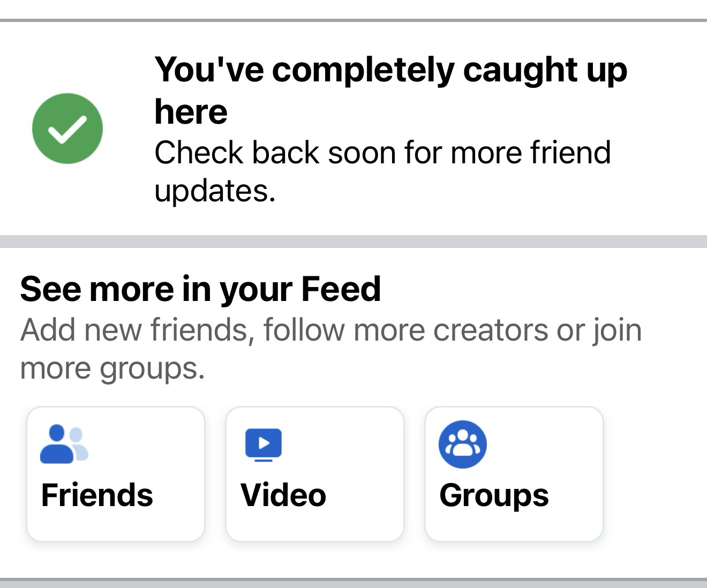707x588 pixels.
Task: Tap the Friends people silhouette icon
Action: (64, 444)
